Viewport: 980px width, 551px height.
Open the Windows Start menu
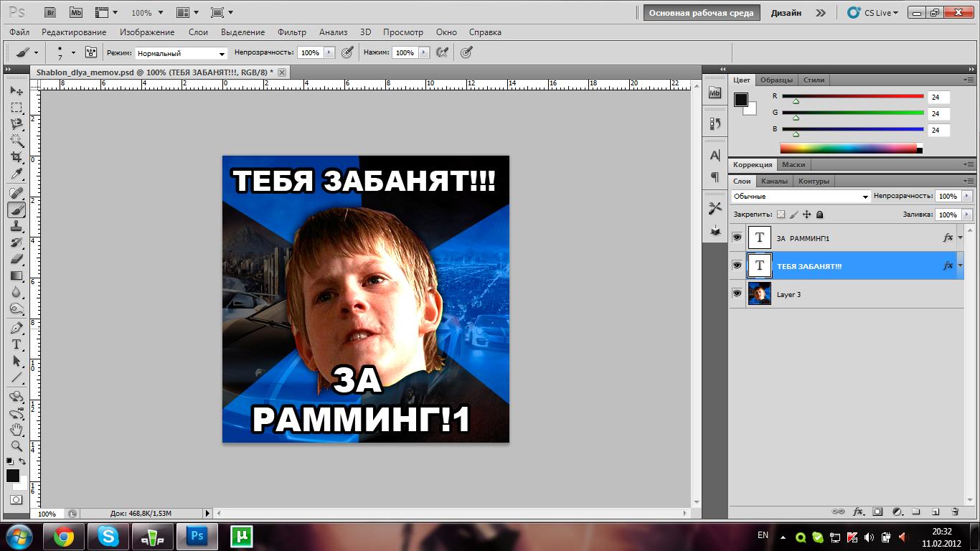click(19, 537)
